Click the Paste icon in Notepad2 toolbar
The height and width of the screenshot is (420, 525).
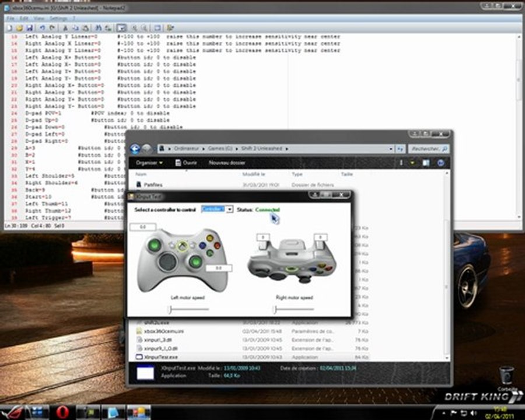pos(86,28)
